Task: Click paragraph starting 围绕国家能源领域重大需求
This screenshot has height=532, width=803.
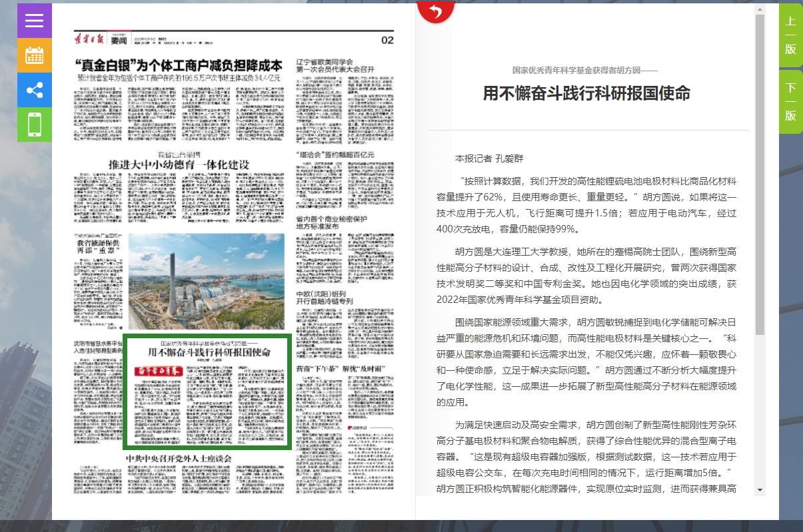Action: tap(586, 361)
